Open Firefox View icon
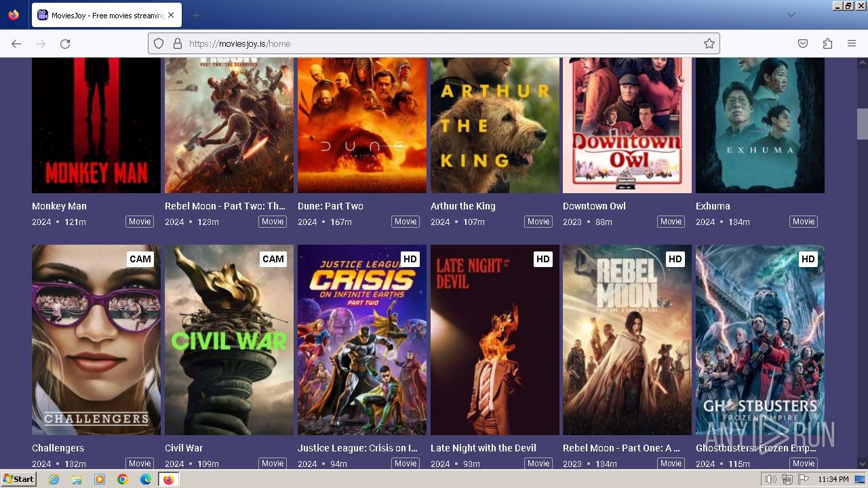The height and width of the screenshot is (488, 868). [x=14, y=15]
